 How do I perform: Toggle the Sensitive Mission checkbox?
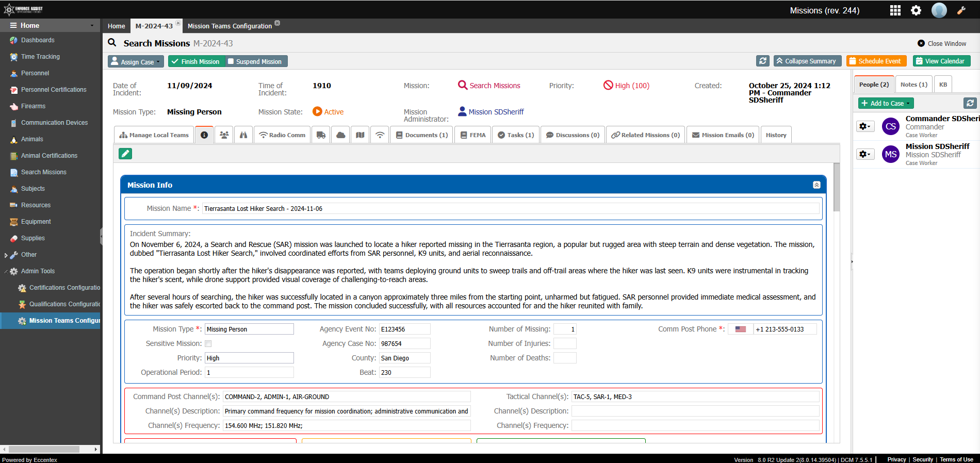tap(208, 343)
